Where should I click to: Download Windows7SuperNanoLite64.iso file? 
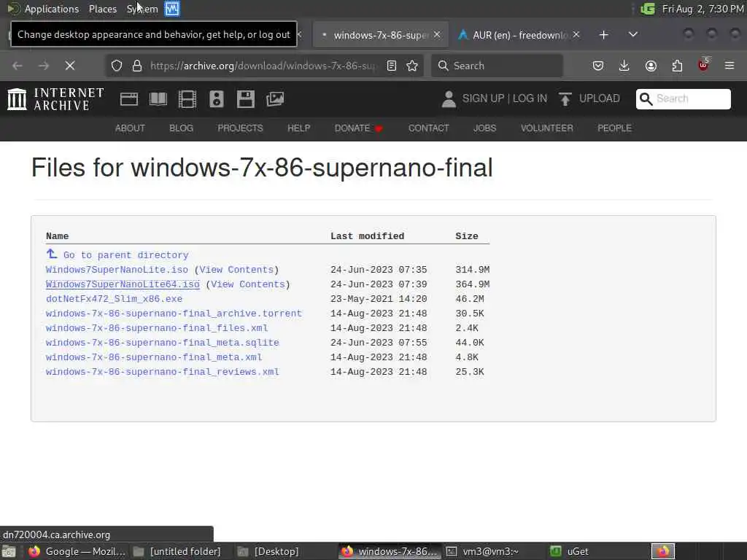pyautogui.click(x=123, y=284)
